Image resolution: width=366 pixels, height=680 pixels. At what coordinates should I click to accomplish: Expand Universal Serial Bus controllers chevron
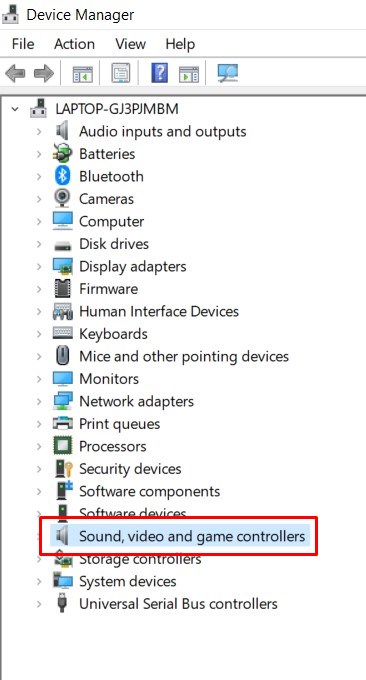coord(39,604)
